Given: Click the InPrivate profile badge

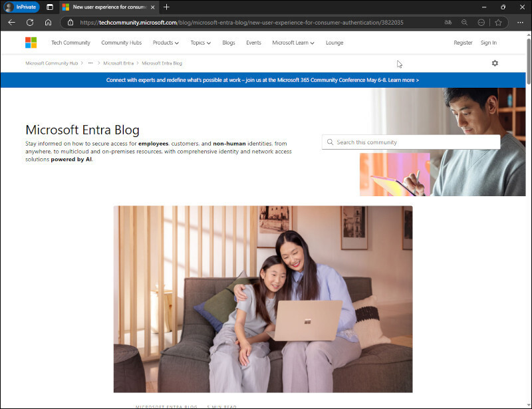Looking at the screenshot, I should (21, 7).
